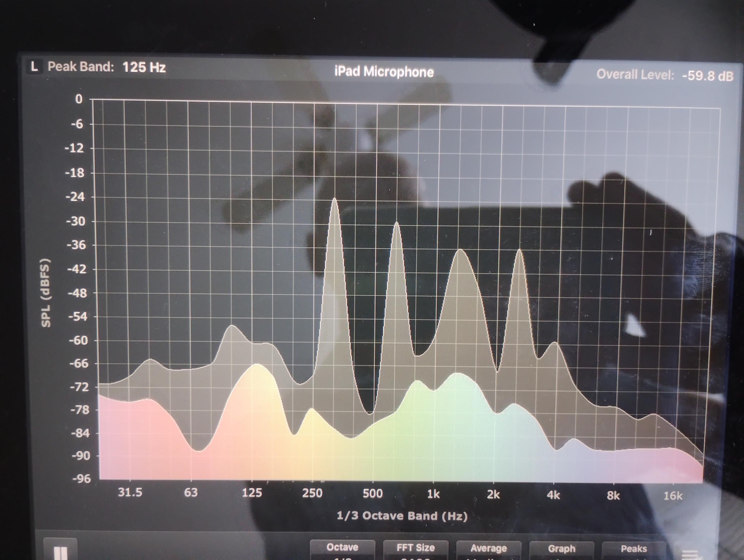Click the 16k frequency axis label

tap(673, 496)
